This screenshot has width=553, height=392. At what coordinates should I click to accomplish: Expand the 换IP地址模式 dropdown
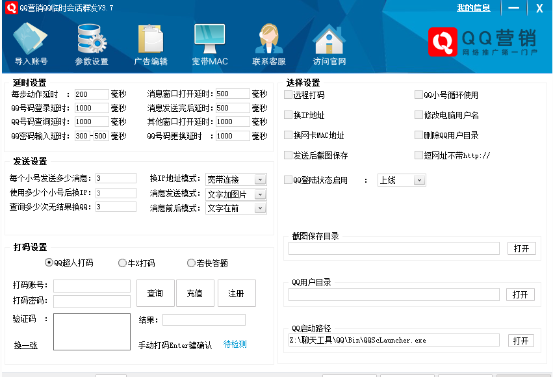point(260,179)
